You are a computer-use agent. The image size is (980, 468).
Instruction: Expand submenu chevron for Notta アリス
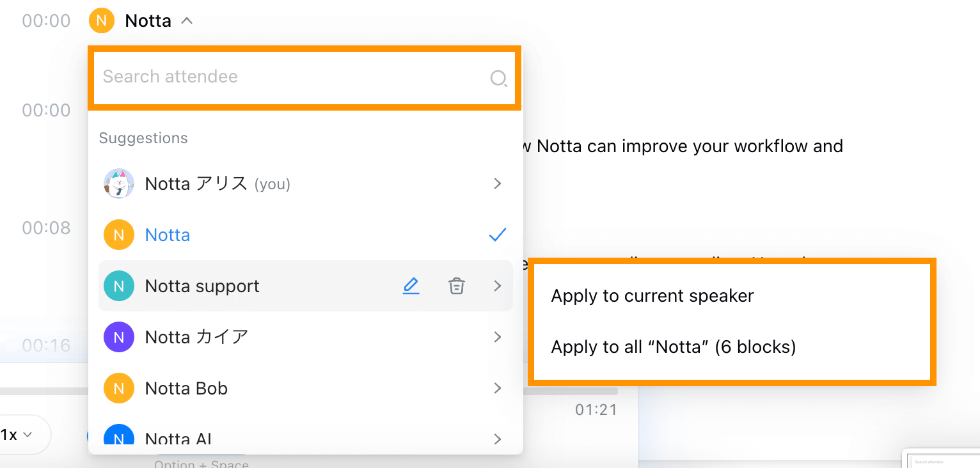(498, 183)
